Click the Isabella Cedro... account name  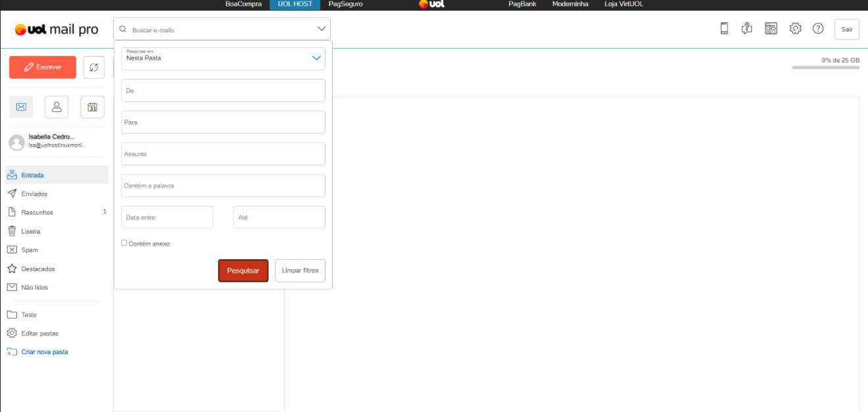(x=52, y=136)
